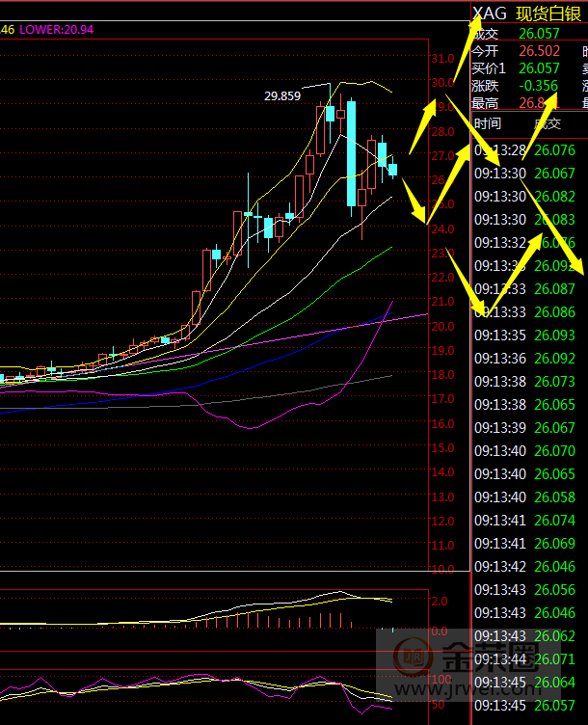
Task: Select tick price 26.086 at 09:13:33
Action: 554,312
